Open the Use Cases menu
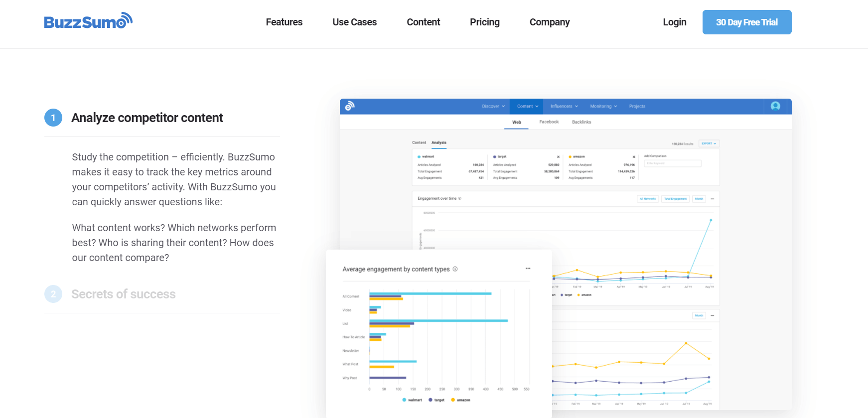Image resolution: width=868 pixels, height=418 pixels. (x=354, y=22)
